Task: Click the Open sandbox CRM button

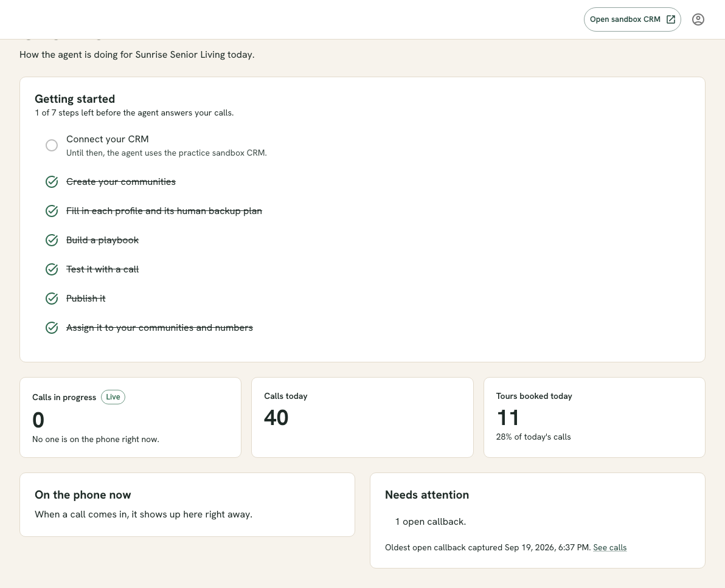Action: (632, 19)
